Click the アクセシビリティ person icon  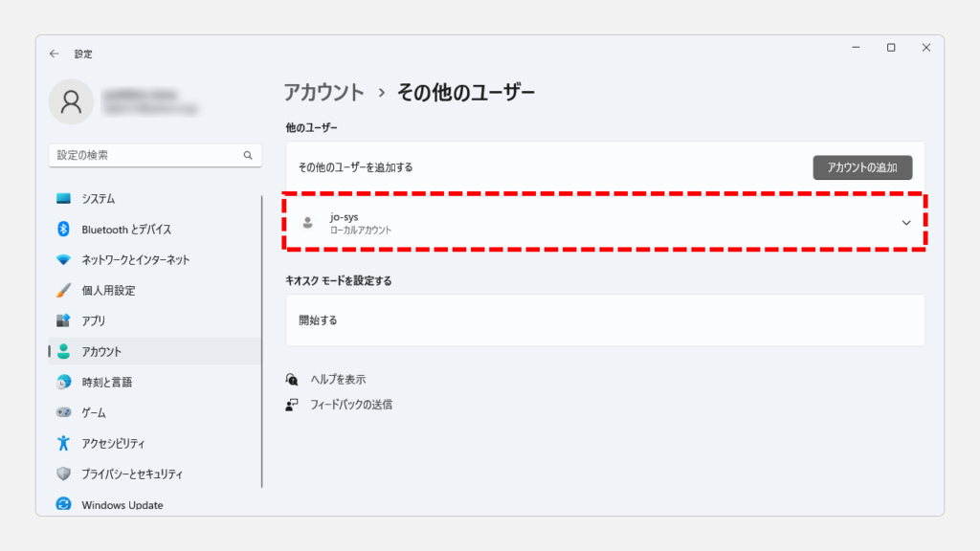63,443
